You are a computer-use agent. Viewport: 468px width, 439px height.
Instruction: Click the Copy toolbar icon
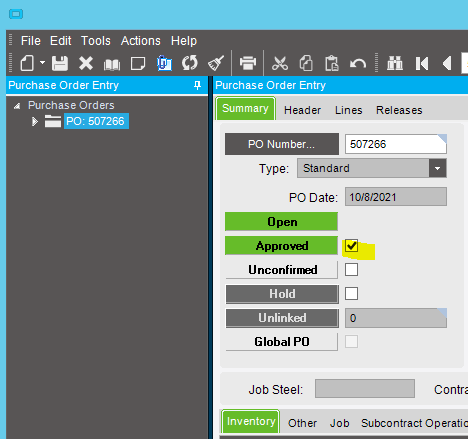pos(306,63)
